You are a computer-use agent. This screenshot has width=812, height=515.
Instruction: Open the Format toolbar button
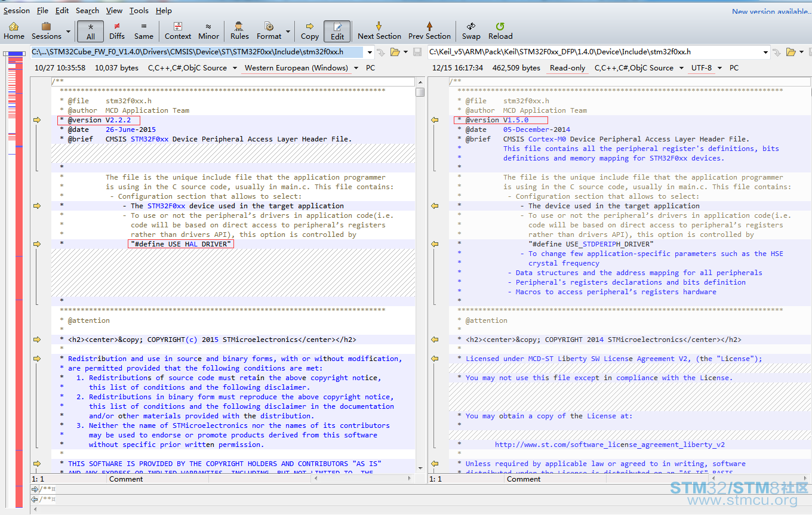(x=269, y=31)
